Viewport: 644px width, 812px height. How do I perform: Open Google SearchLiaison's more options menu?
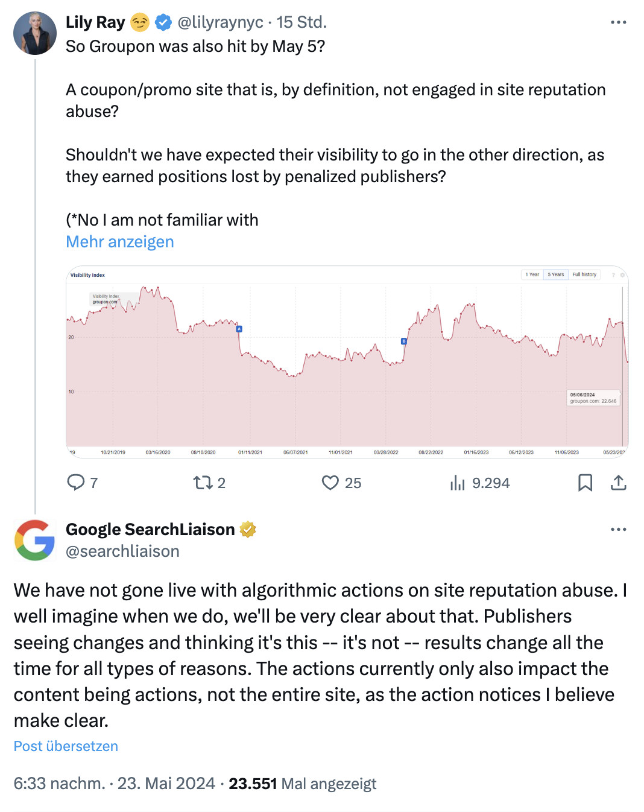click(x=619, y=529)
